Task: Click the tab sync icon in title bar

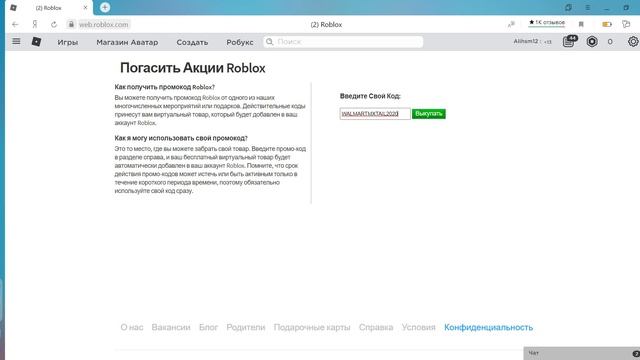Action: pos(568,8)
